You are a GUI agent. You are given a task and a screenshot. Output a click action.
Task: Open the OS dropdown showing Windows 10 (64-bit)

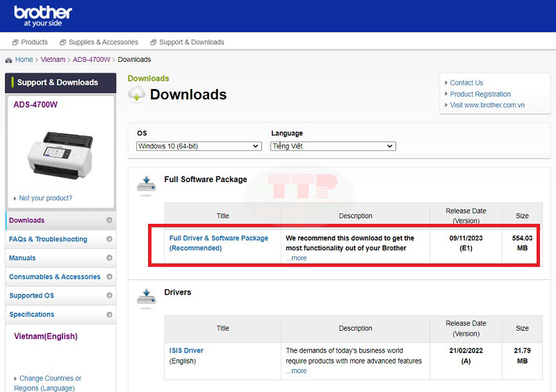[198, 146]
